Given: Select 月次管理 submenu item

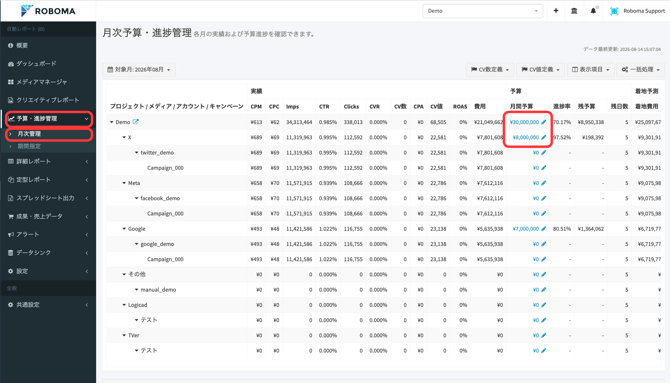Looking at the screenshot, I should click(49, 134).
